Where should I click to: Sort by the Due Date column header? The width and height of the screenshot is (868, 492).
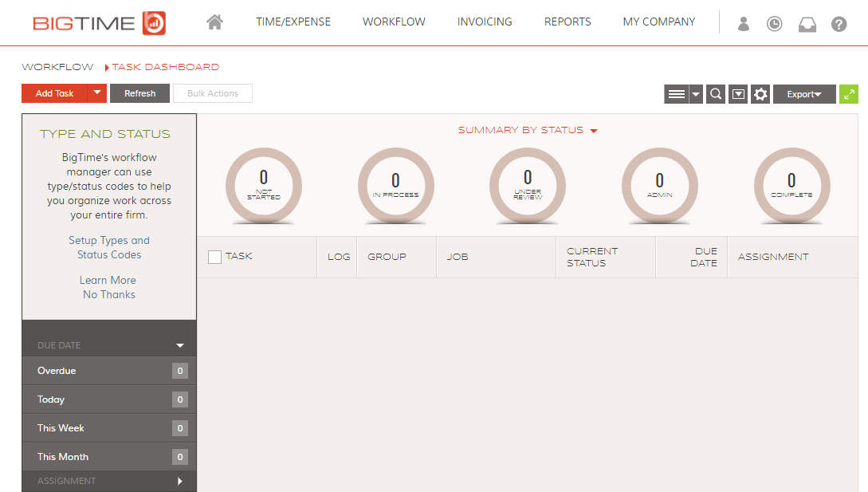pyautogui.click(x=704, y=257)
